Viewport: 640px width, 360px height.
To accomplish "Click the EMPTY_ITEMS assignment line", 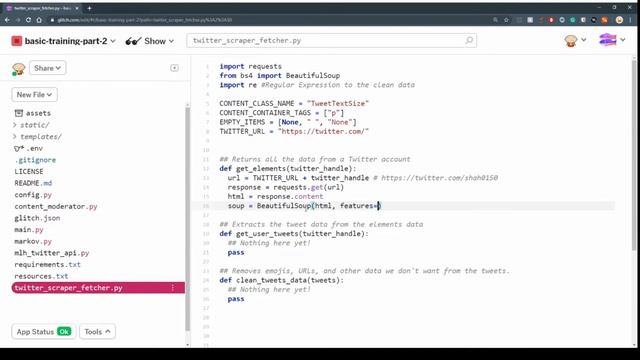I will 288,122.
